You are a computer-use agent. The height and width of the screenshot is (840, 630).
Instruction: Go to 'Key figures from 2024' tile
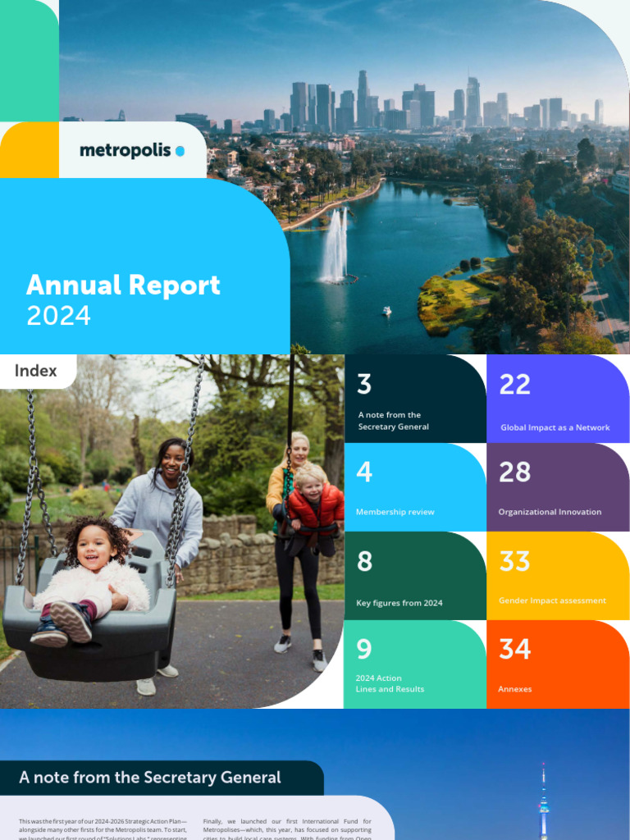click(414, 576)
